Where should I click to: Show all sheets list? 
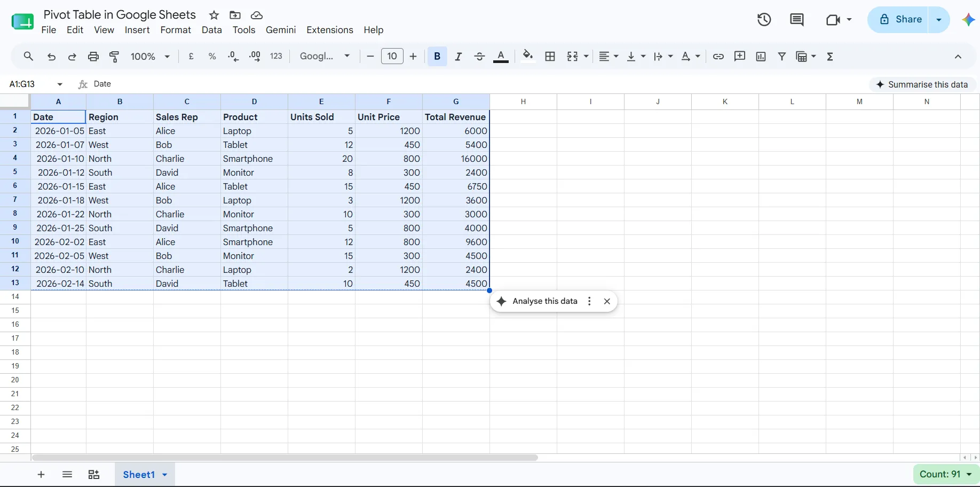pyautogui.click(x=67, y=474)
